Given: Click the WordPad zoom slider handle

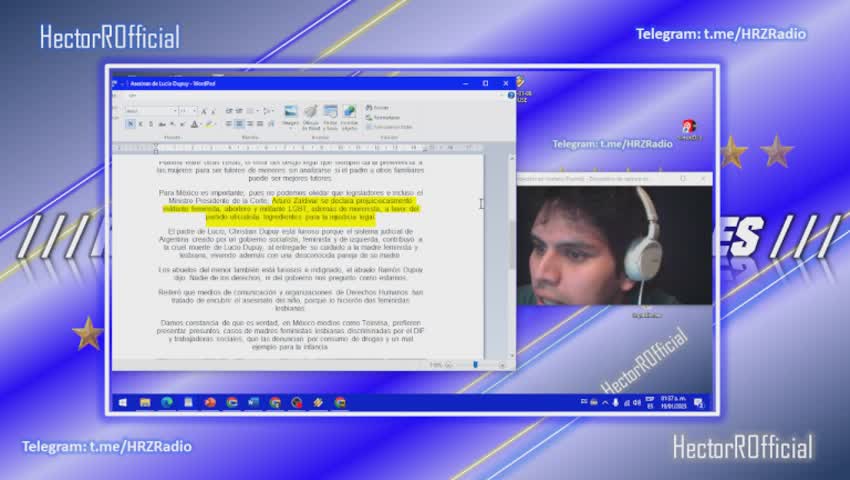Looking at the screenshot, I should 475,364.
